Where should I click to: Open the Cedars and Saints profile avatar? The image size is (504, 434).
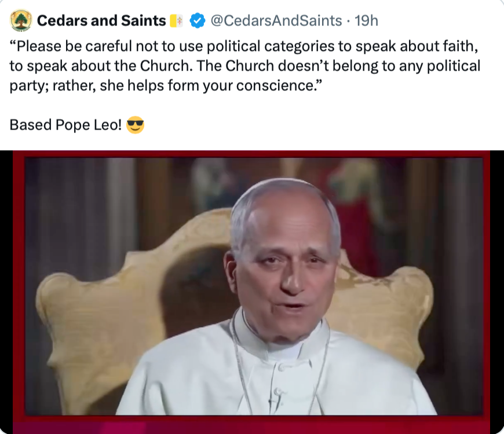21,21
